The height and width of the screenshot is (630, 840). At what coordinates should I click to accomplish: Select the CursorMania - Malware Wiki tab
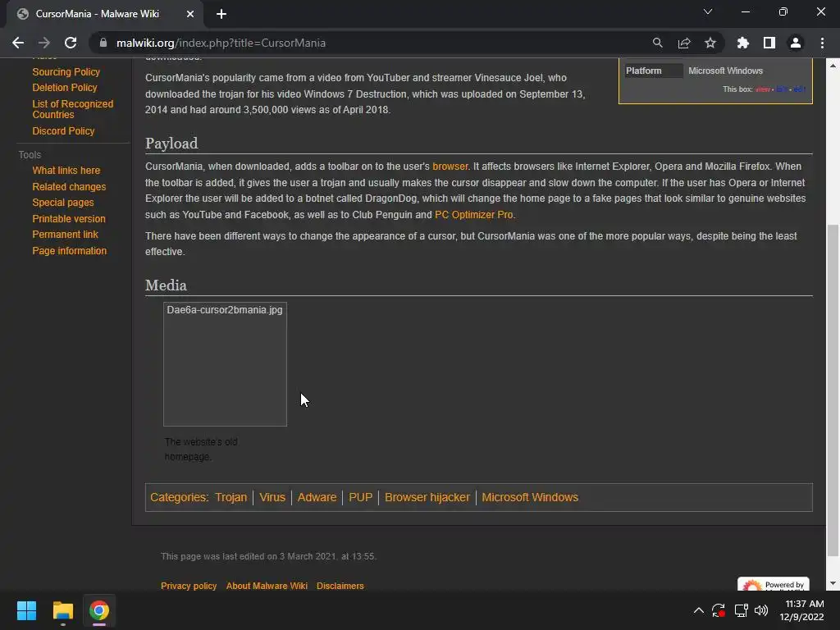[x=98, y=14]
